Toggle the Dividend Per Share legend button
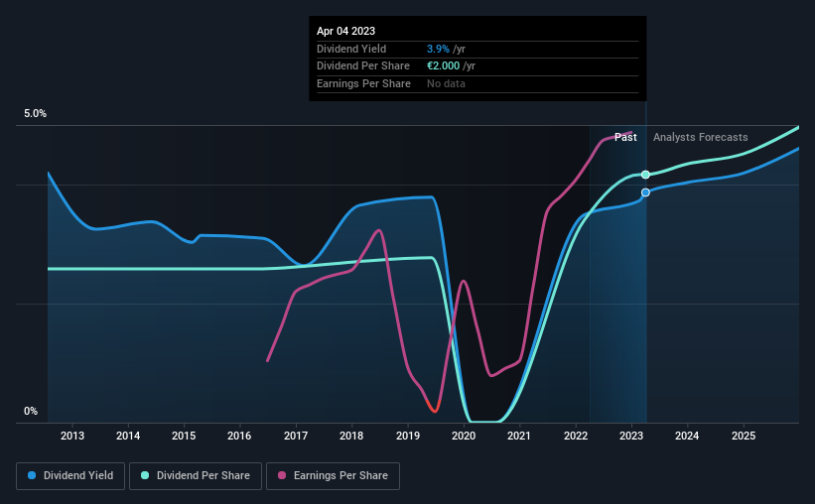The image size is (815, 504). point(196,476)
